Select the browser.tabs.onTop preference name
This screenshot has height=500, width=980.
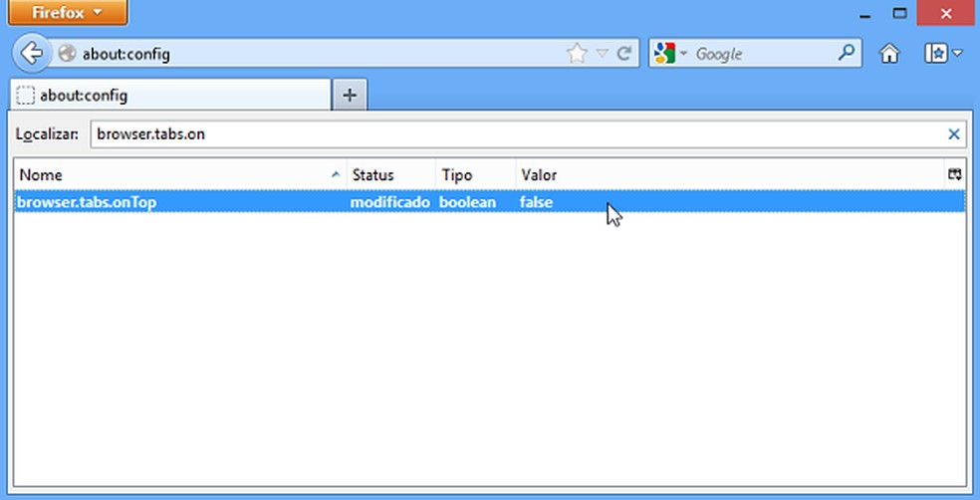tap(87, 202)
